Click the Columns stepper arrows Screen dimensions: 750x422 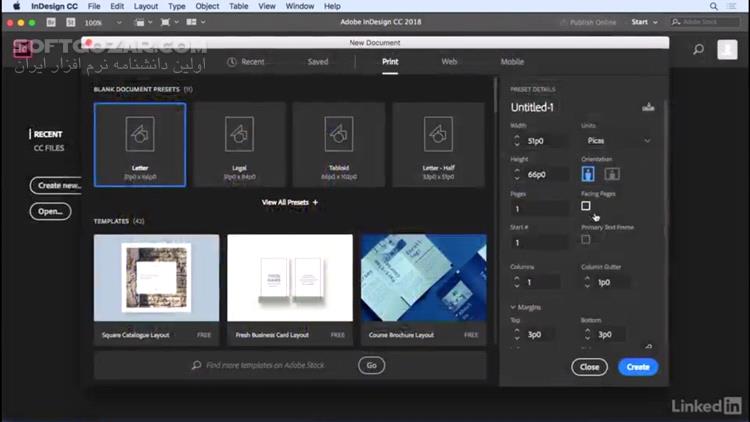[517, 282]
